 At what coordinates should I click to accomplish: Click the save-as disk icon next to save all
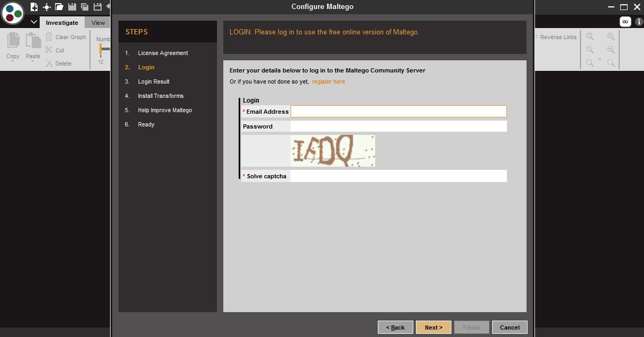tap(97, 7)
